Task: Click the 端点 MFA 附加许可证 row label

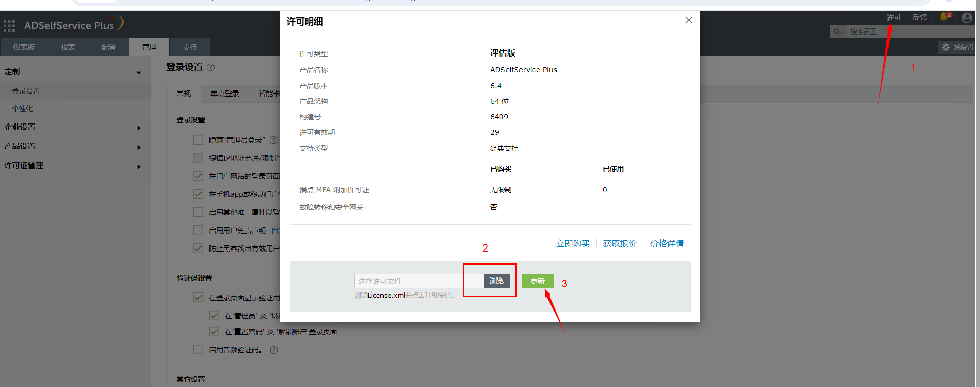Action: click(334, 190)
